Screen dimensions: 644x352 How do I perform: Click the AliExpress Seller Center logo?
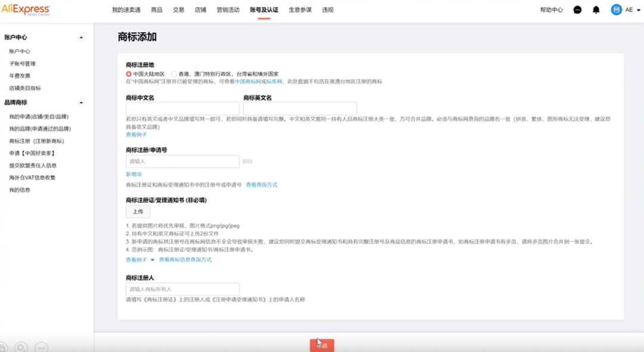click(26, 10)
